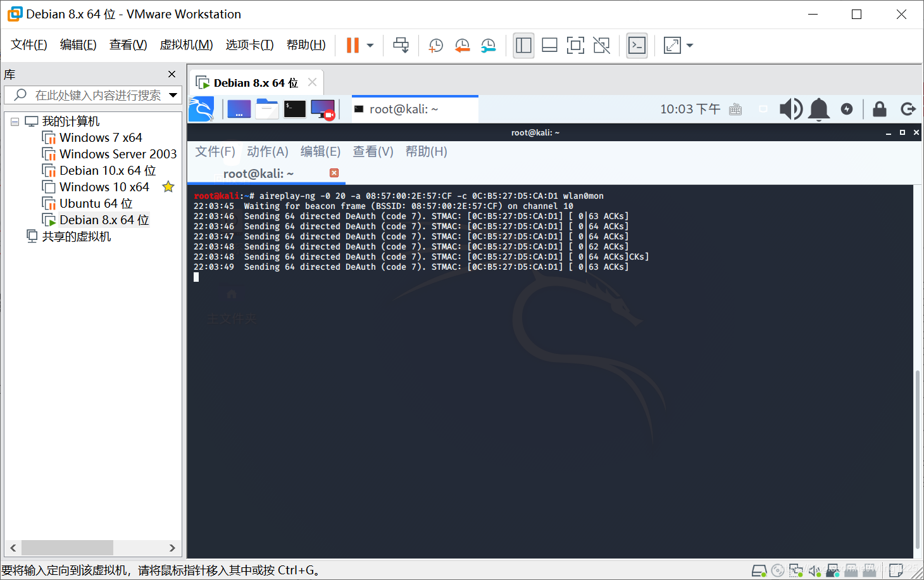Screen dimensions: 924x580
Task: Toggle favorite star for Windows 10 x64
Action: coord(168,187)
